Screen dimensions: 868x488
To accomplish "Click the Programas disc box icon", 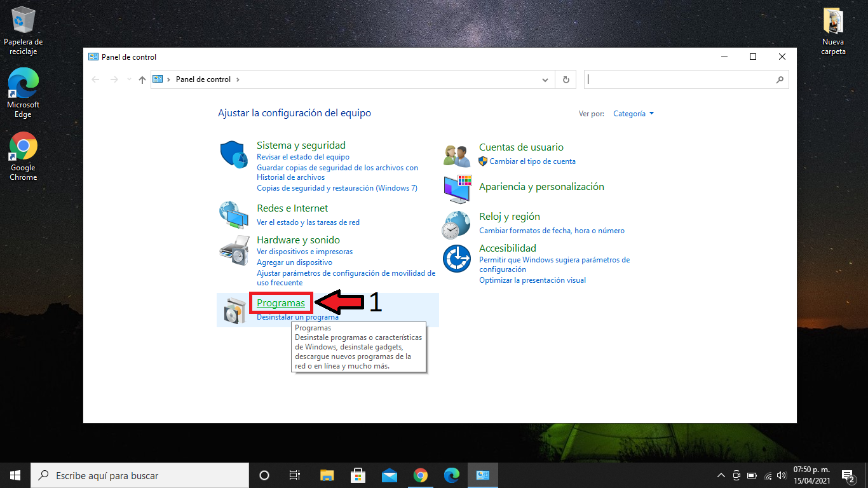I will click(233, 311).
